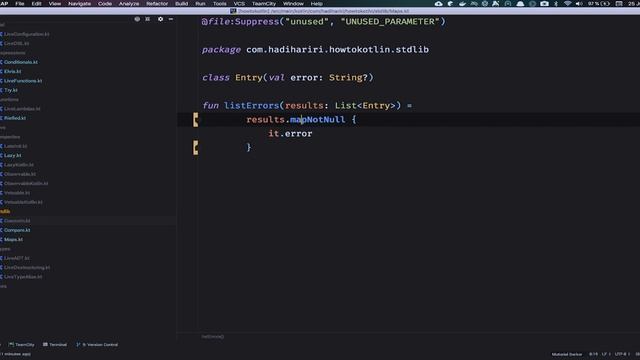Open the Build menu

[x=181, y=4]
